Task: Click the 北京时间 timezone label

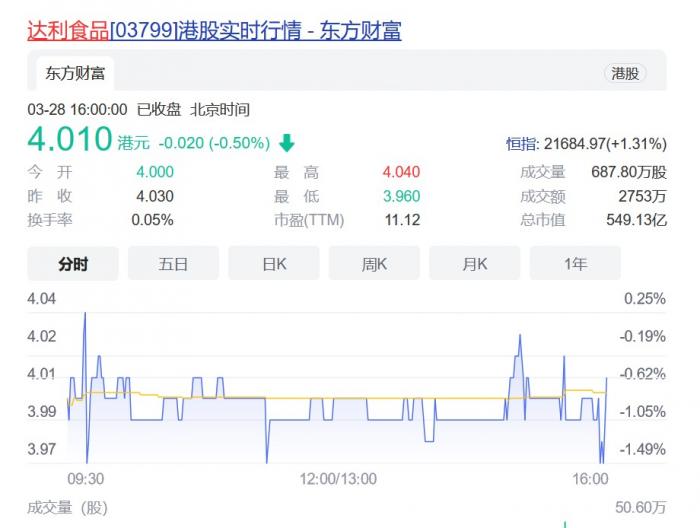Action: tap(220, 109)
